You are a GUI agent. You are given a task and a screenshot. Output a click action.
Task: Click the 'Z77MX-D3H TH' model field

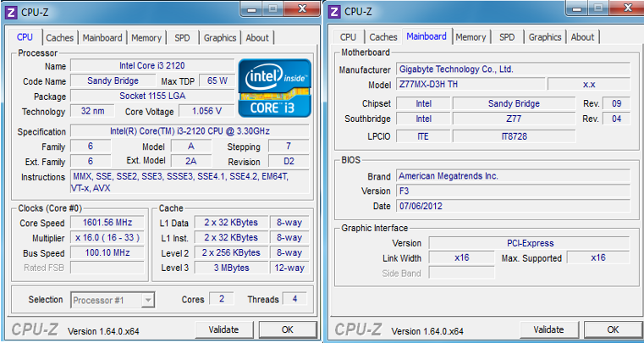pos(471,85)
